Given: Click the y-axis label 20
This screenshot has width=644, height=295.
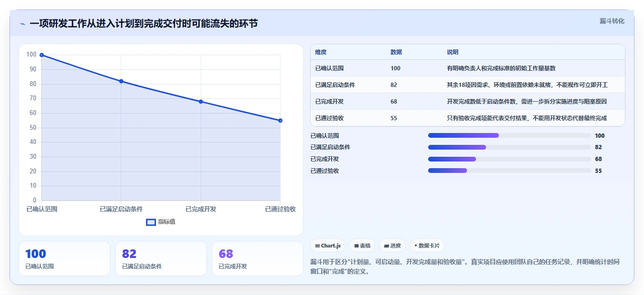Looking at the screenshot, I should pos(33,171).
